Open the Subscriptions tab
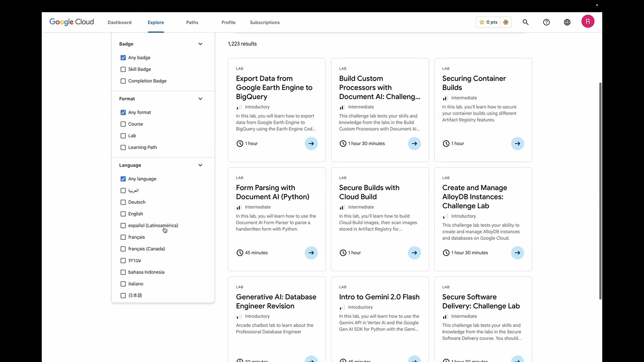Image resolution: width=644 pixels, height=362 pixels. [x=265, y=23]
